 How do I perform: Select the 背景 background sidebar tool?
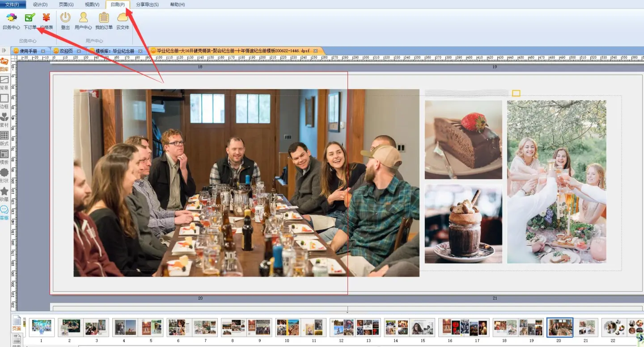point(4,83)
